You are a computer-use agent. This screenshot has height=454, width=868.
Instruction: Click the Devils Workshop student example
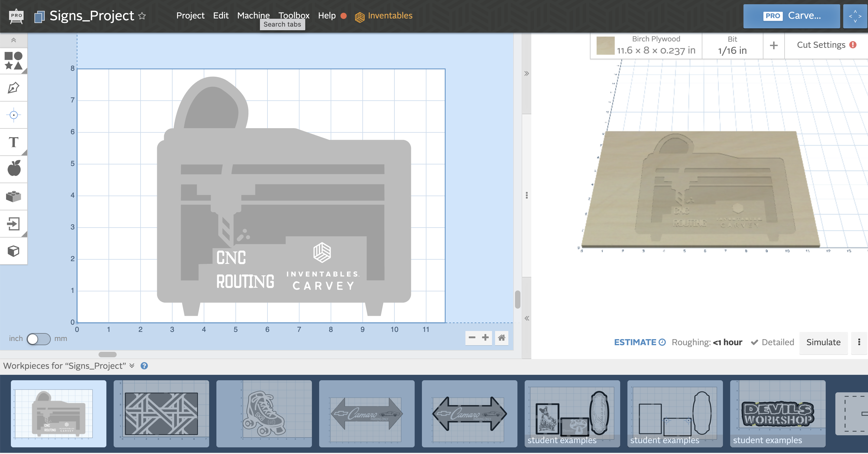click(x=777, y=411)
